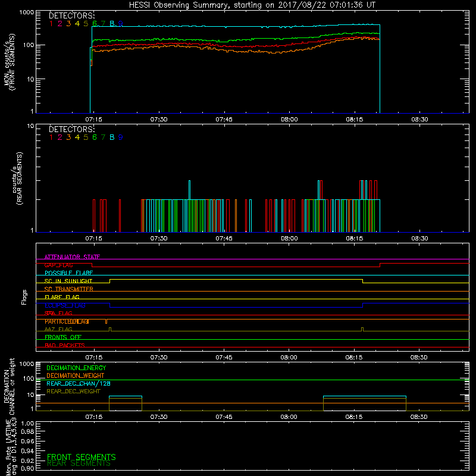Click the 0.94 livetime y-axis value
This screenshot has width=476, height=476.
27,451
